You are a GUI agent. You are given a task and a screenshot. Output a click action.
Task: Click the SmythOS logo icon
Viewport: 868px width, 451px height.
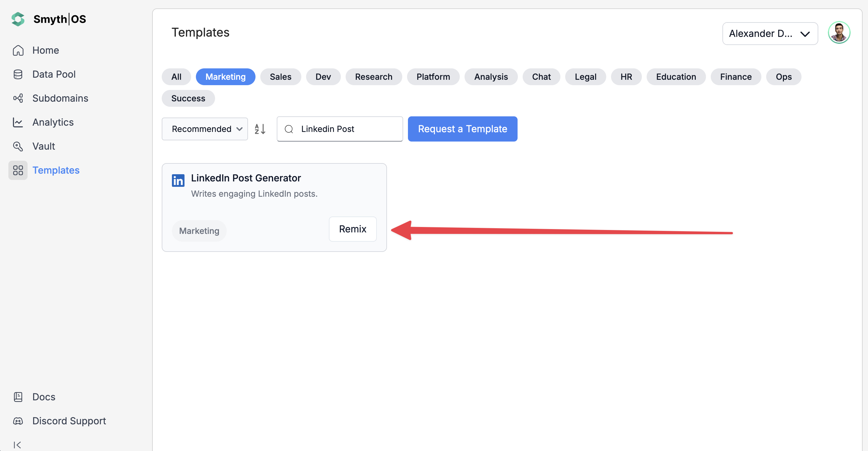pyautogui.click(x=18, y=19)
